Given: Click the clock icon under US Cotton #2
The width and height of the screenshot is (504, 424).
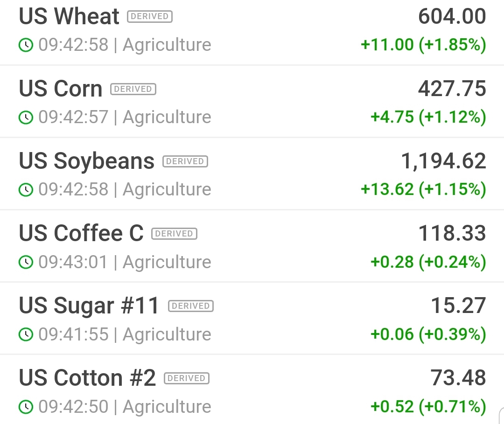Looking at the screenshot, I should [26, 407].
